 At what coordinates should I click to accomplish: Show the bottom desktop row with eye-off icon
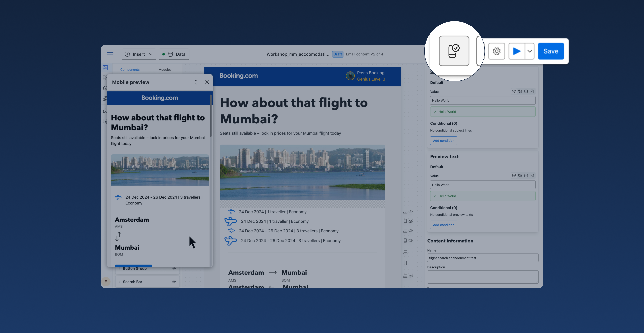click(411, 276)
